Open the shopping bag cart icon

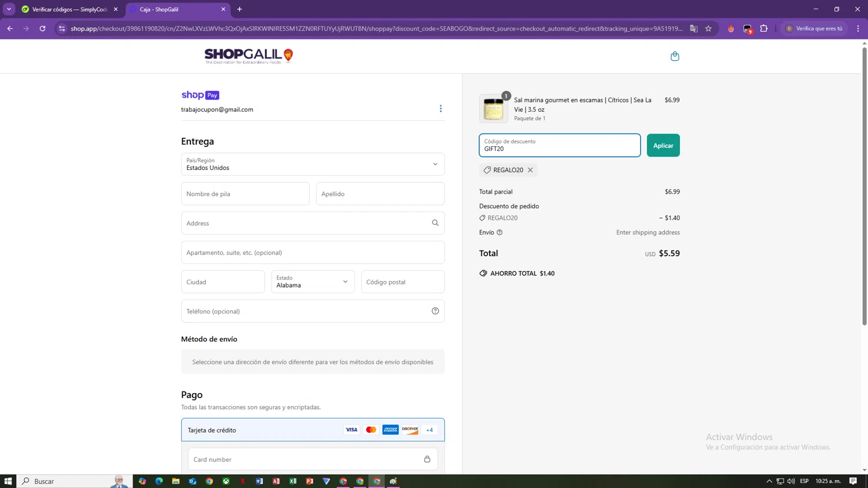tap(674, 56)
